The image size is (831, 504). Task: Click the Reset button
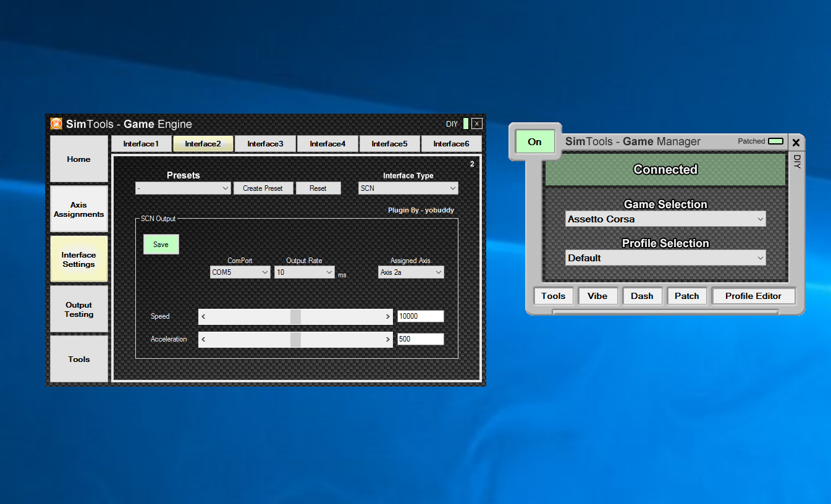[x=318, y=188]
